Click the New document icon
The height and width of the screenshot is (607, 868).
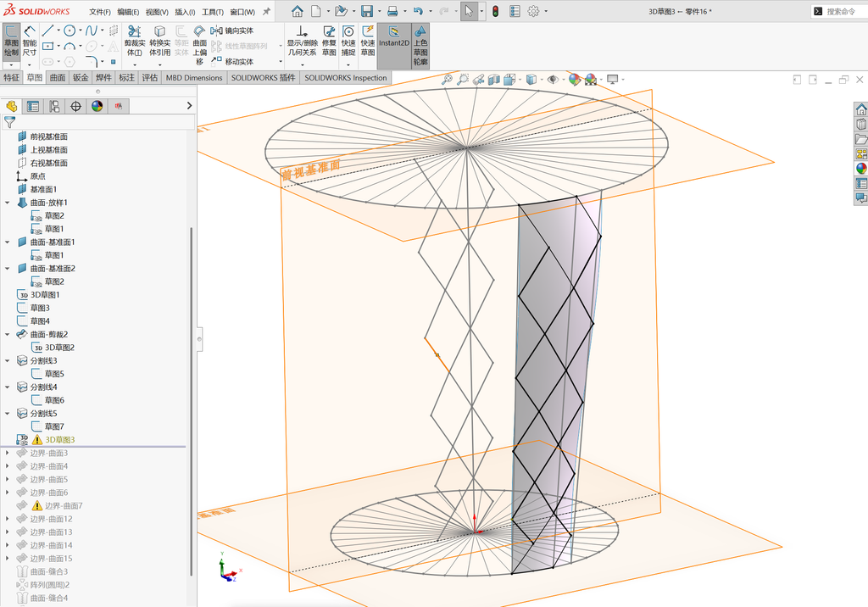(315, 11)
